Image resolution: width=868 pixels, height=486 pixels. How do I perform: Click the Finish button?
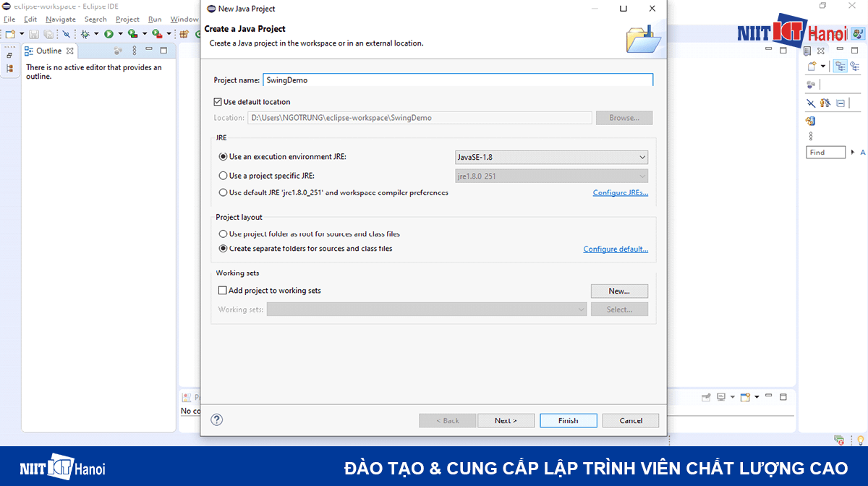568,419
